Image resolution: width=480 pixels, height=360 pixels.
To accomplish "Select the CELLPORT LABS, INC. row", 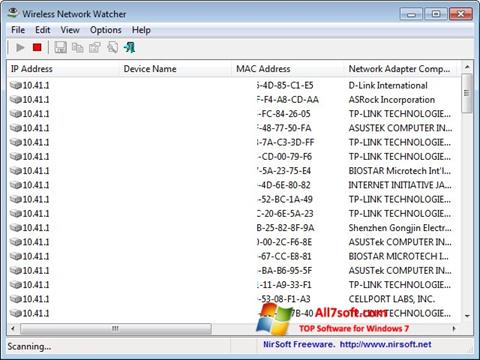I will pyautogui.click(x=234, y=299).
